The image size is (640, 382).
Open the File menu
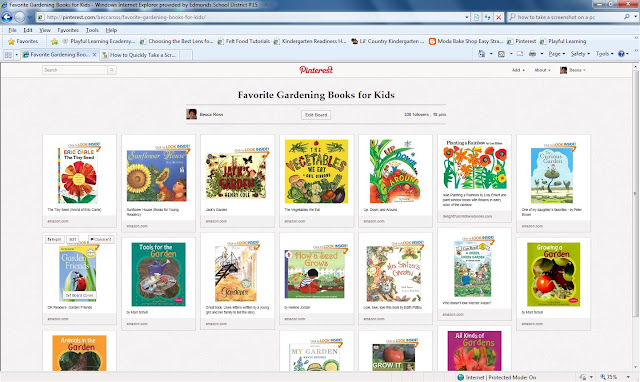pos(13,30)
